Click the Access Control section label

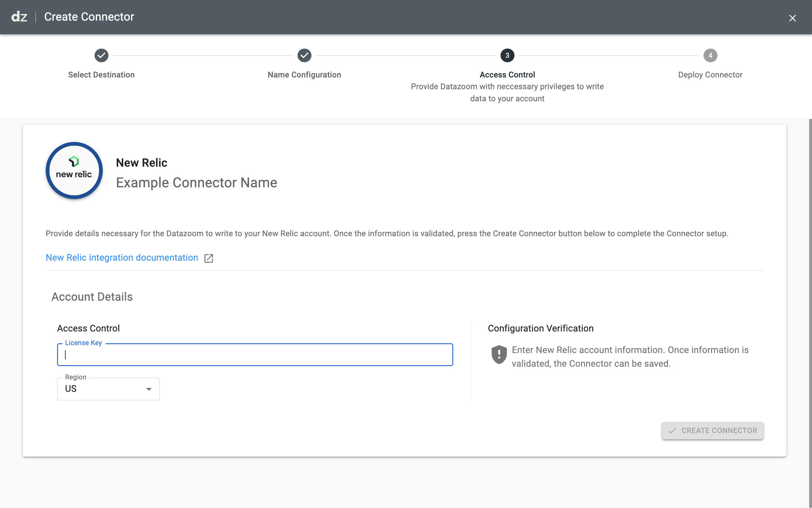coord(88,328)
